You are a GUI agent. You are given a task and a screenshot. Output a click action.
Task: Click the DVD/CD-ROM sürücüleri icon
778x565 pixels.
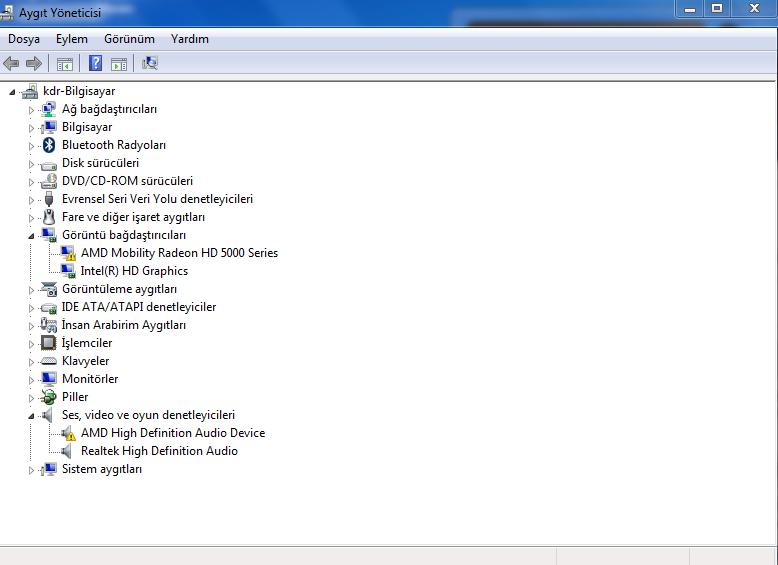coord(49,181)
